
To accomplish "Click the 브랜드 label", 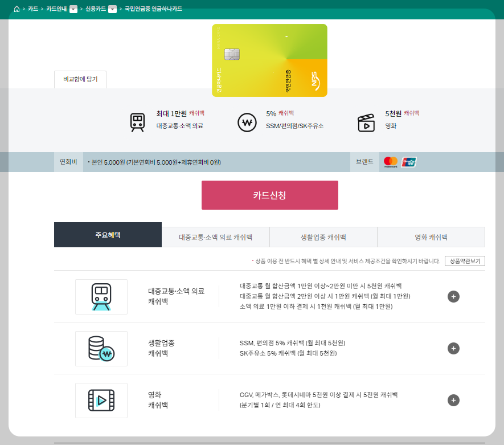I will [x=364, y=162].
